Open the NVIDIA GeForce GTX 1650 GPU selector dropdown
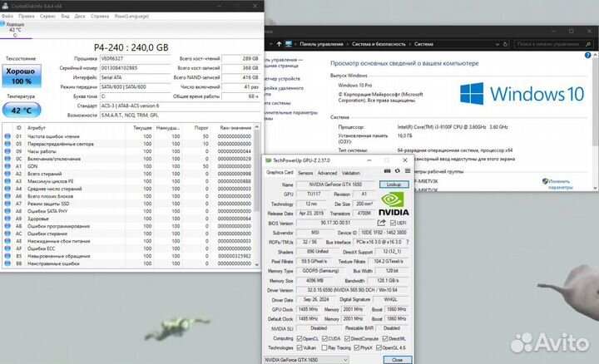Viewport: 599px width, 364px height. click(x=306, y=360)
